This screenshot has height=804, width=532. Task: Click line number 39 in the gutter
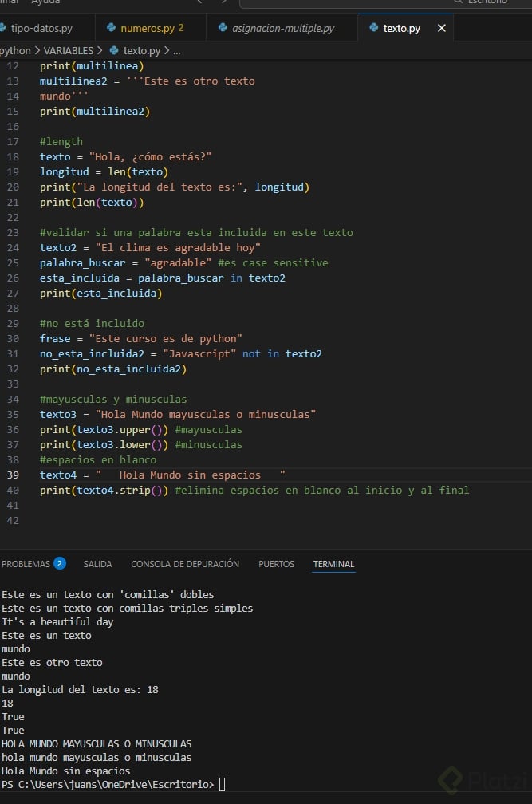point(13,475)
